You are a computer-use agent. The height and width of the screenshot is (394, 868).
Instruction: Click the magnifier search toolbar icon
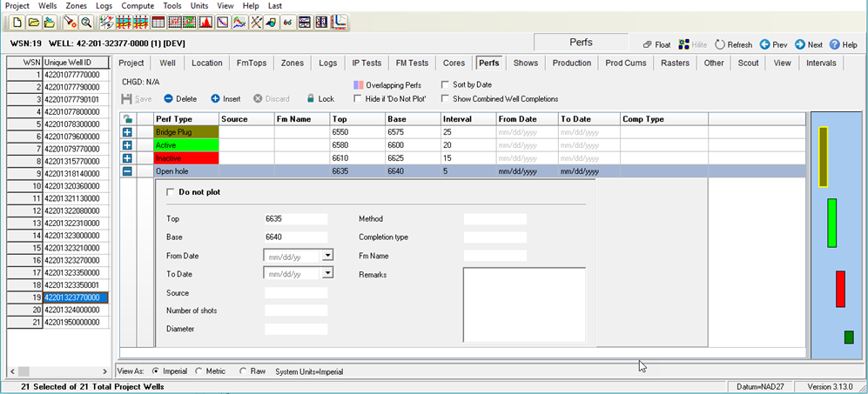click(x=86, y=23)
